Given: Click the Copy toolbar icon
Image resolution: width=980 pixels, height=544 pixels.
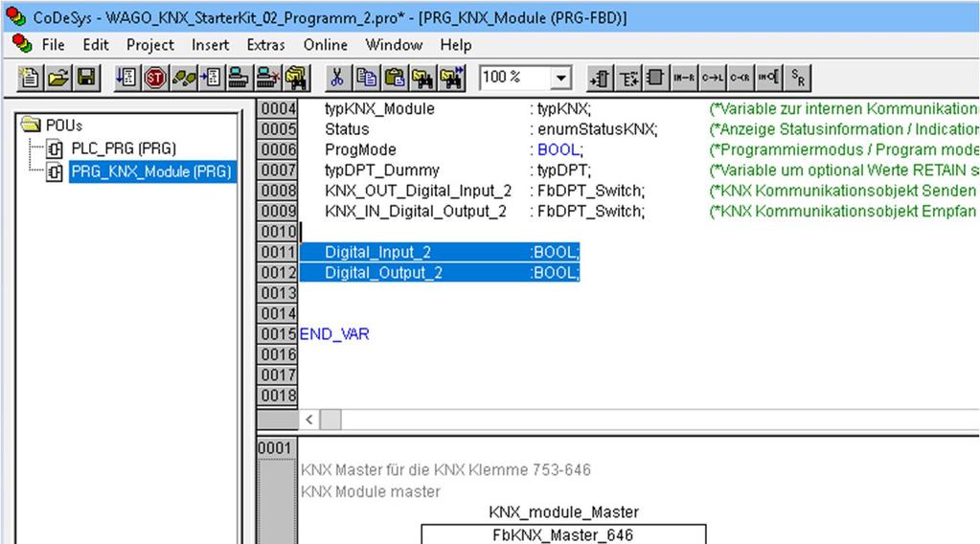Looking at the screenshot, I should tap(366, 78).
